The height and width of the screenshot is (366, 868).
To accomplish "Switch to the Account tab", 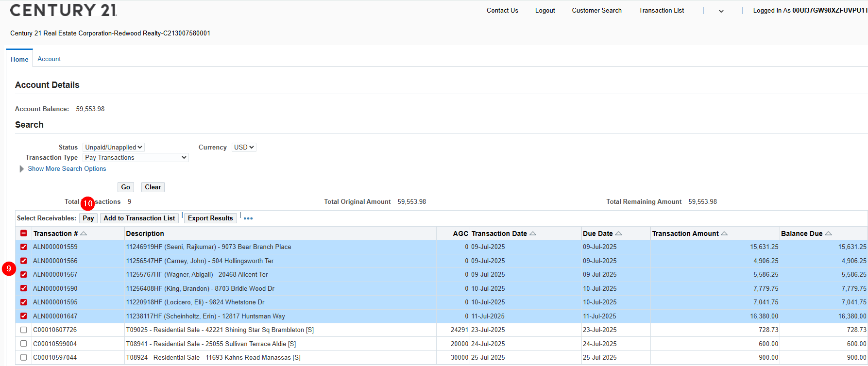I will pyautogui.click(x=49, y=59).
